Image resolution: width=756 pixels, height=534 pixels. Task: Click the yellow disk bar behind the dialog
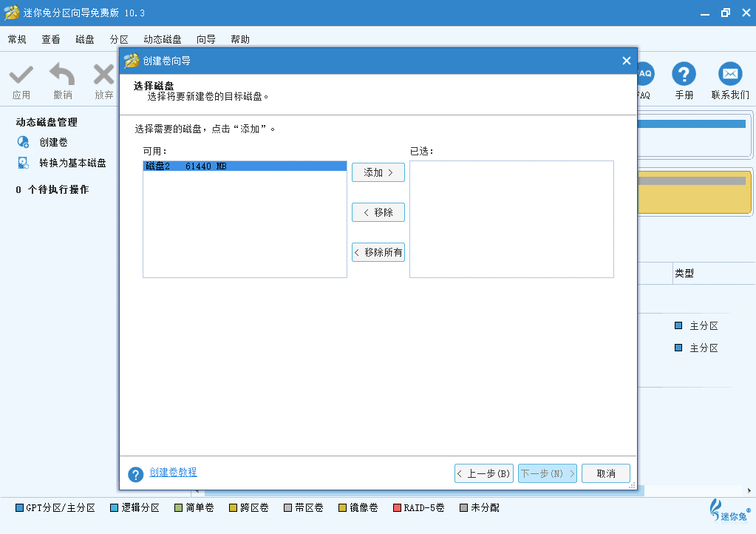tap(694, 192)
